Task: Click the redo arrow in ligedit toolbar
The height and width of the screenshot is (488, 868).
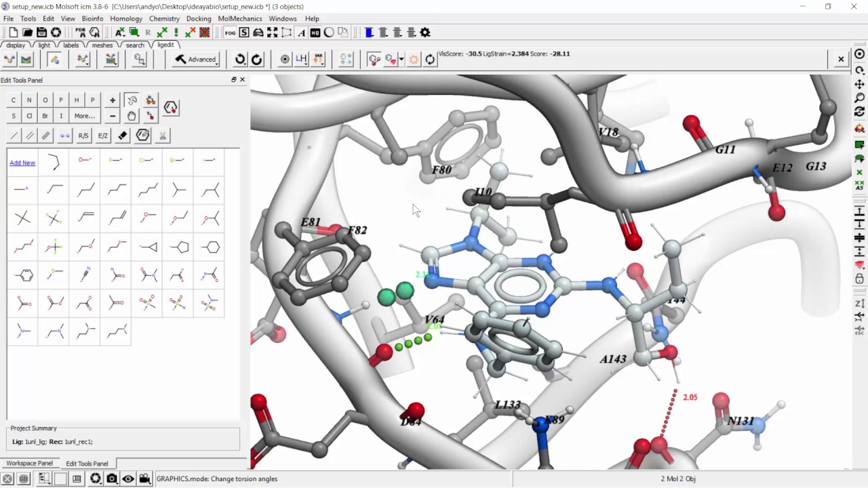Action: (x=256, y=60)
